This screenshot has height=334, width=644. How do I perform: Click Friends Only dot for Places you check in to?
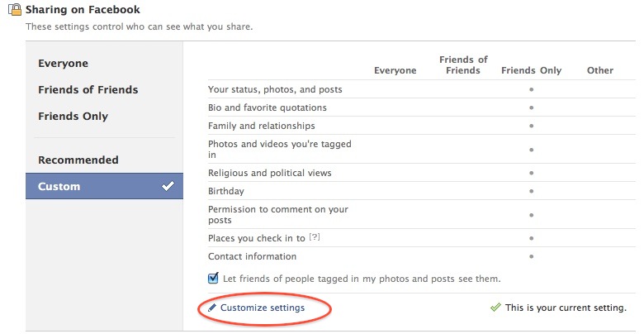[532, 238]
